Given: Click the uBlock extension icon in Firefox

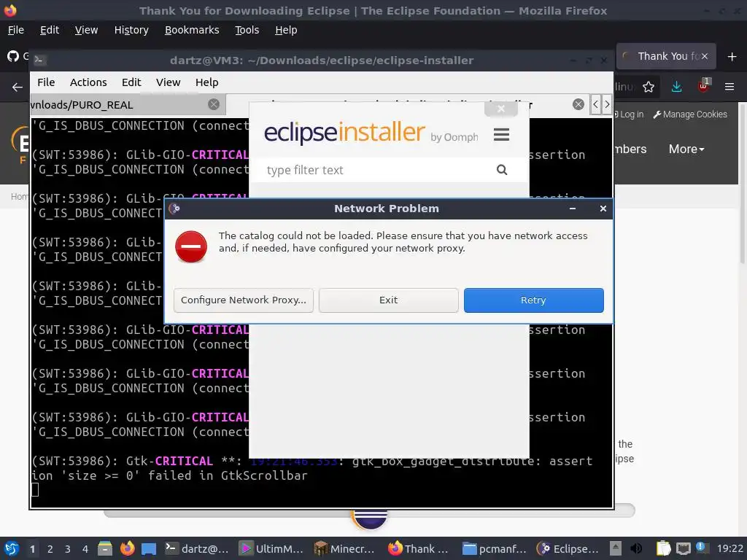Looking at the screenshot, I should pos(704,86).
